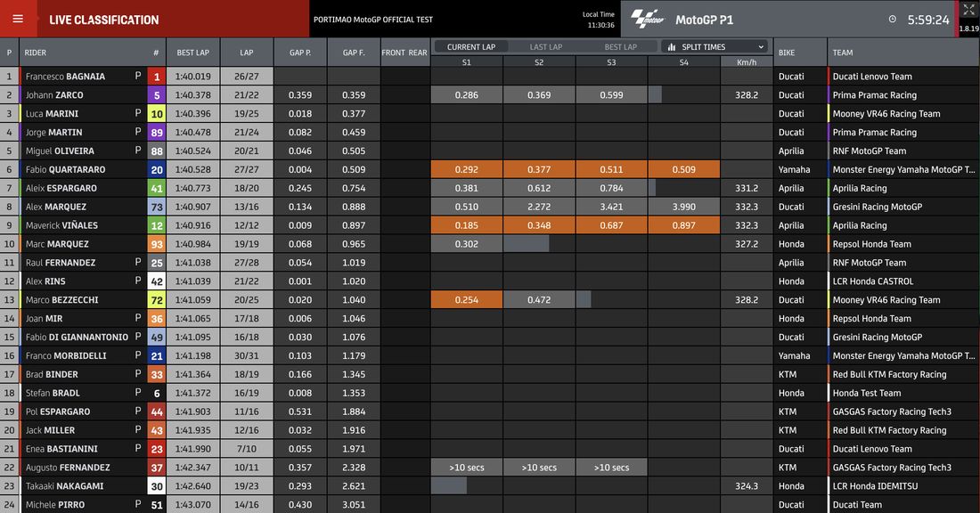The image size is (980, 513).
Task: Switch to Last Lap tab
Action: (545, 47)
